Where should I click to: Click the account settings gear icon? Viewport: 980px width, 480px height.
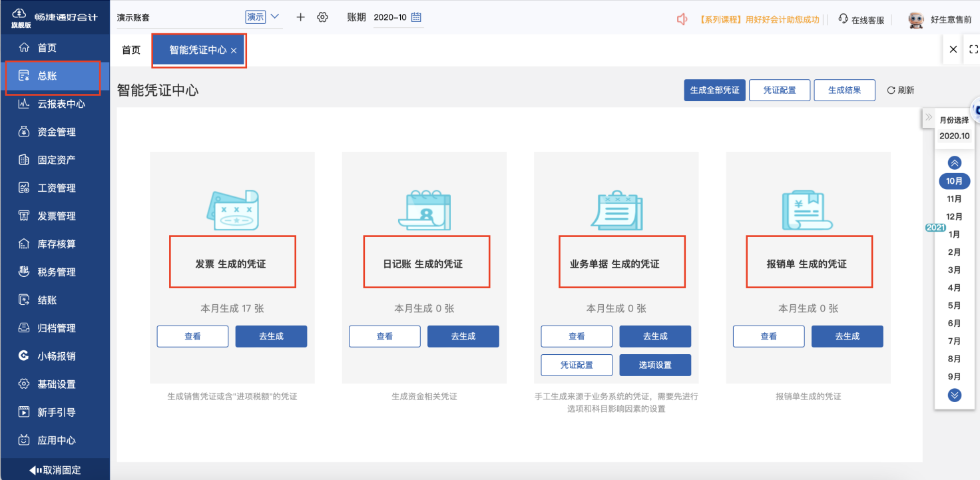coord(322,17)
